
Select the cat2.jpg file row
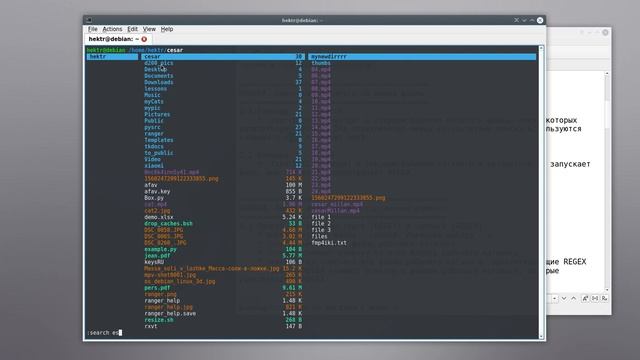[x=222, y=211]
